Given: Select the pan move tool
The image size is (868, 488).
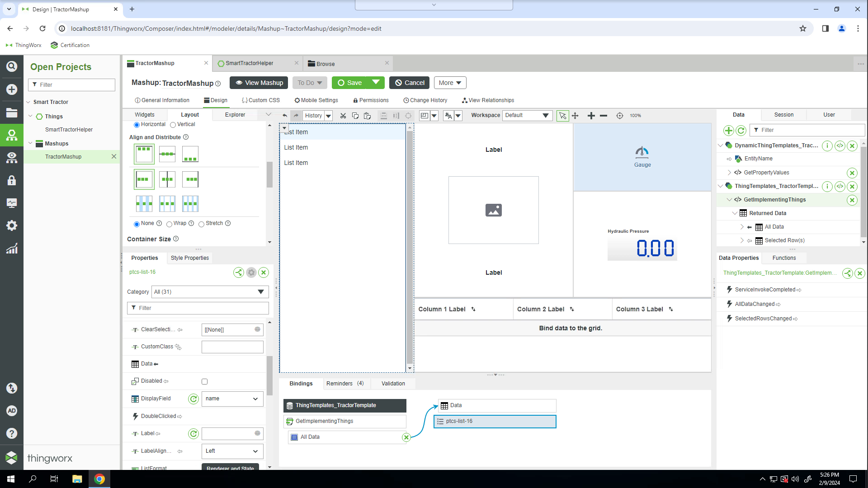Looking at the screenshot, I should [x=575, y=116].
